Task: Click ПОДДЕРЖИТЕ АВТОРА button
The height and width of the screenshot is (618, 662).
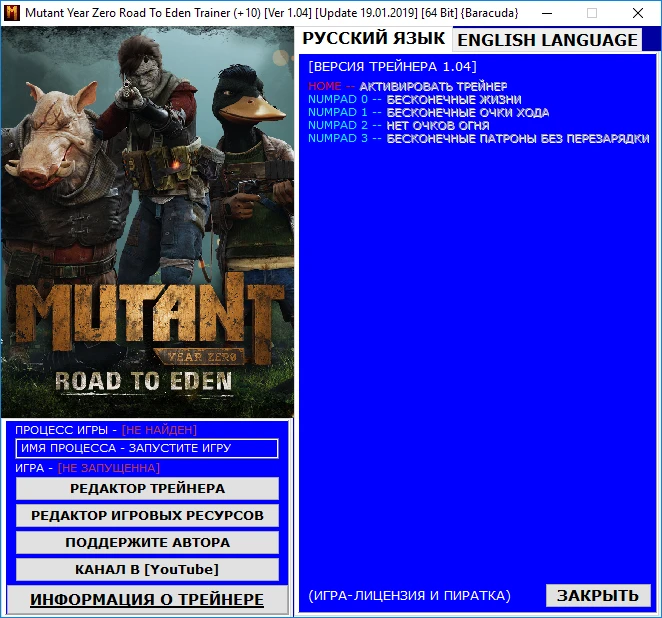Action: coord(147,543)
